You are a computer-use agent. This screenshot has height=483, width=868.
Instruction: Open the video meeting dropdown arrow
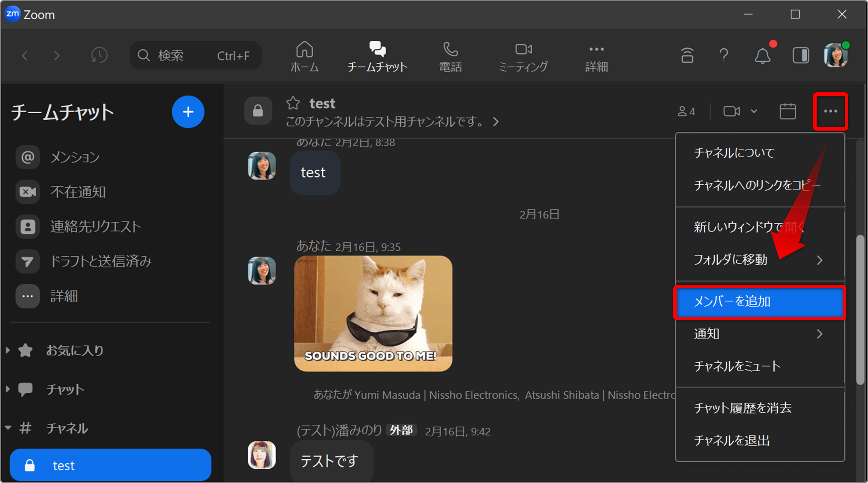pos(754,112)
